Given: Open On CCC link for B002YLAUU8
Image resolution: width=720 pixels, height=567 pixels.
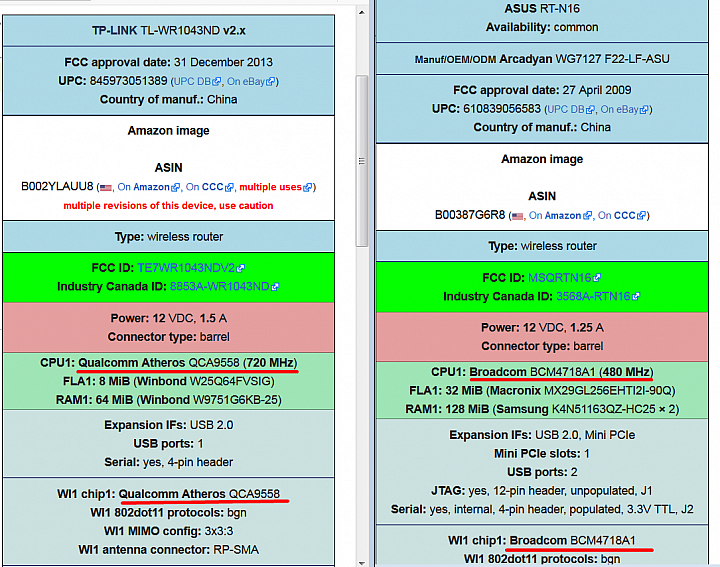Looking at the screenshot, I should [x=210, y=187].
